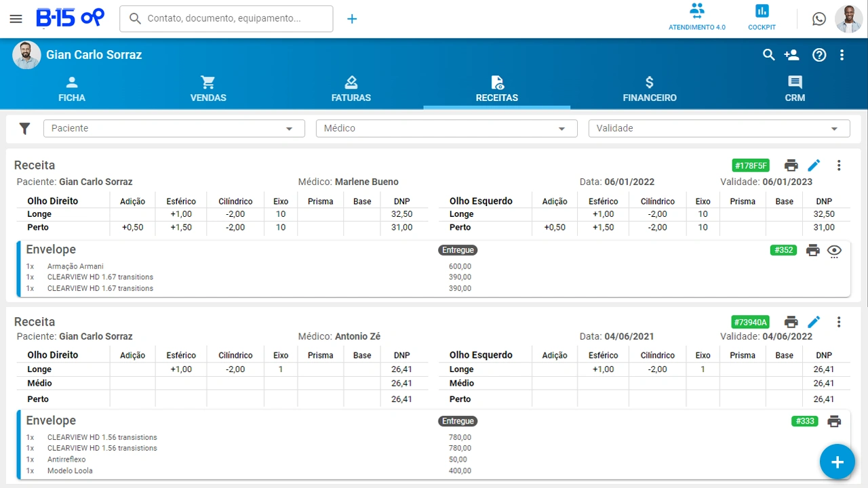
Task: Click the WhatsApp icon in header
Action: (819, 19)
